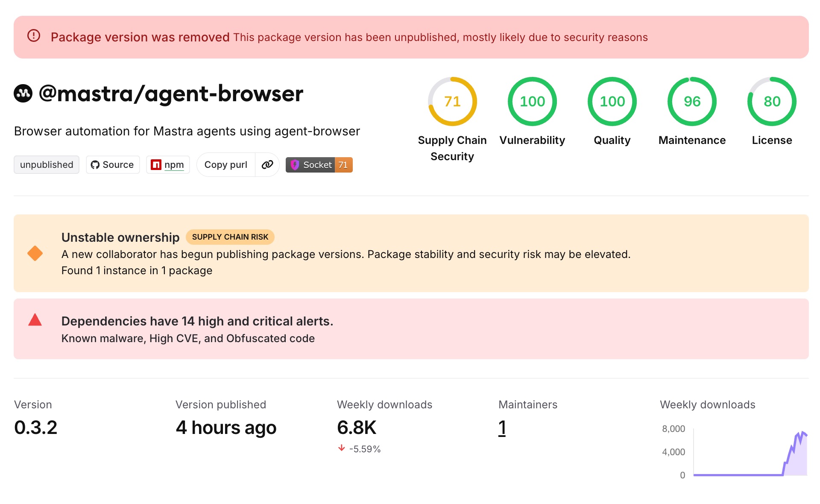Click the SUPPLY CHAIN RISK label
This screenshot has height=504, width=820.
(230, 237)
